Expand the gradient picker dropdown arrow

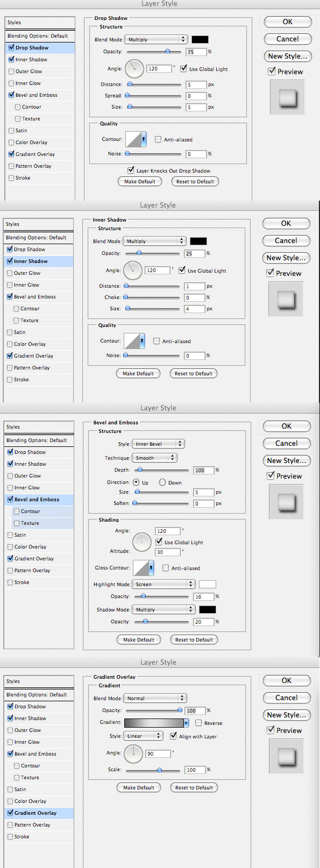[186, 723]
